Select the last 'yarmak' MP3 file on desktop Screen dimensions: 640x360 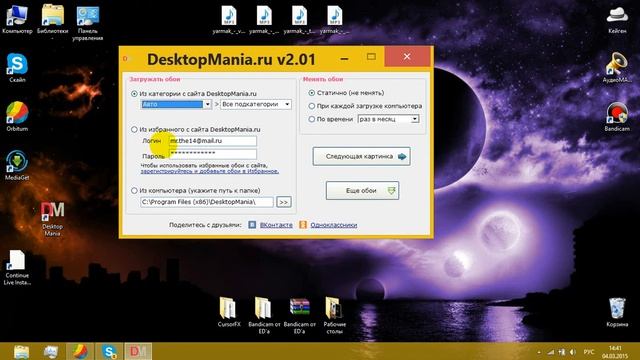pos(335,19)
